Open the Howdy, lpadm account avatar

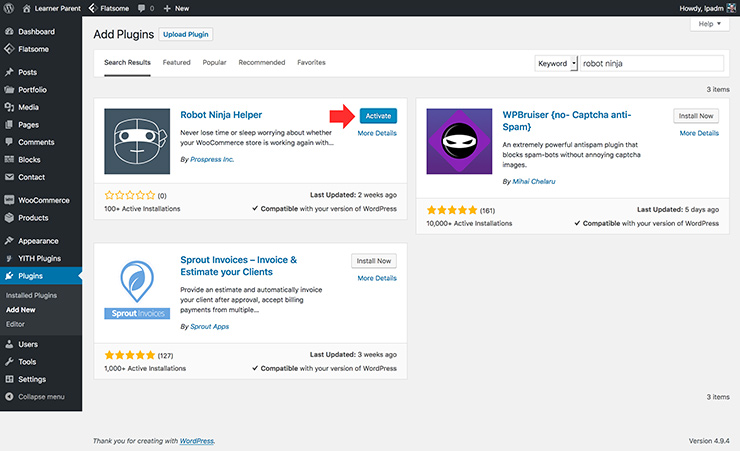pos(731,8)
